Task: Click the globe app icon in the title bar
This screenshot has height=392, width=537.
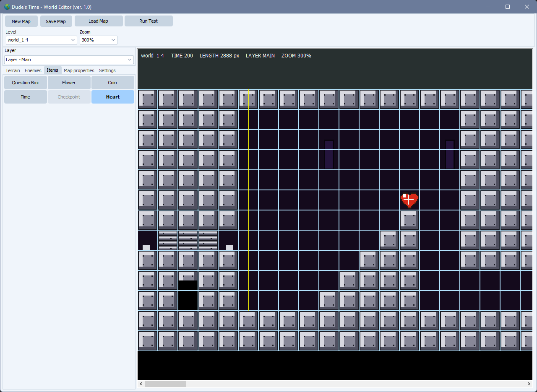Action: click(x=7, y=7)
